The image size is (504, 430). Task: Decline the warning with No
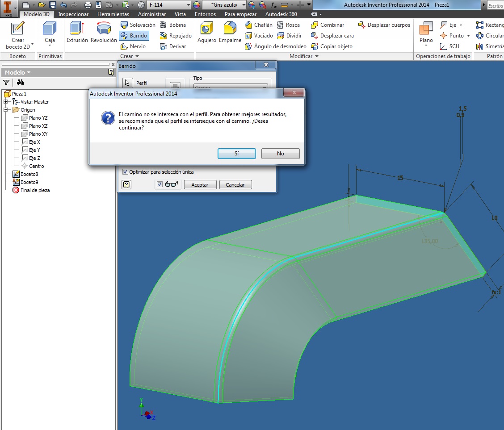pyautogui.click(x=280, y=154)
